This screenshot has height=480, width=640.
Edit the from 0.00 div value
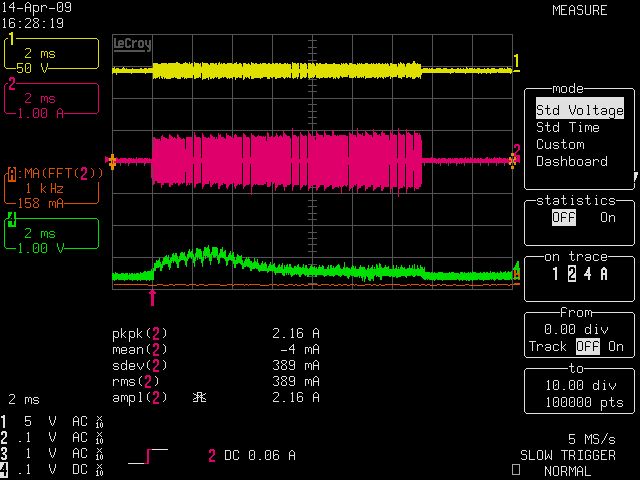[x=576, y=329]
